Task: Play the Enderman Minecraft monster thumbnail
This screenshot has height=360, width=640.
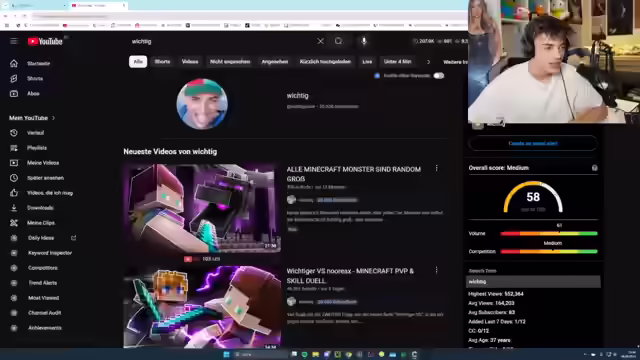Action: tap(202, 208)
